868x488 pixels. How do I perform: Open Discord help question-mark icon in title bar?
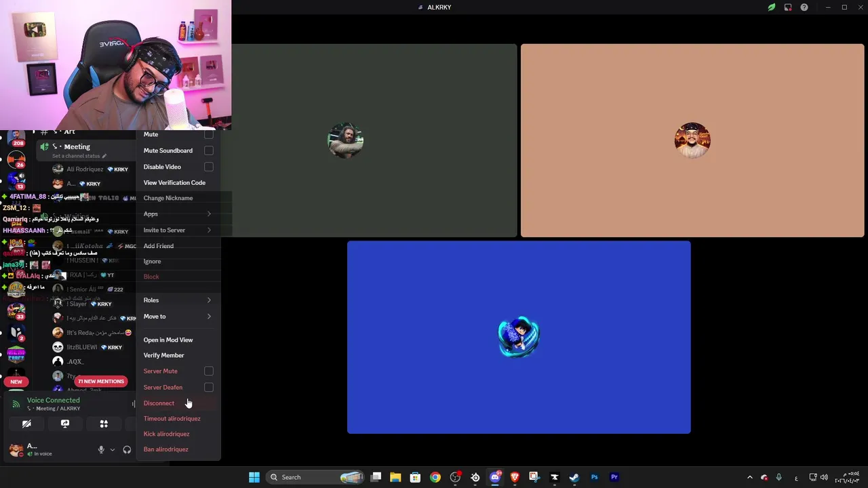[804, 7]
